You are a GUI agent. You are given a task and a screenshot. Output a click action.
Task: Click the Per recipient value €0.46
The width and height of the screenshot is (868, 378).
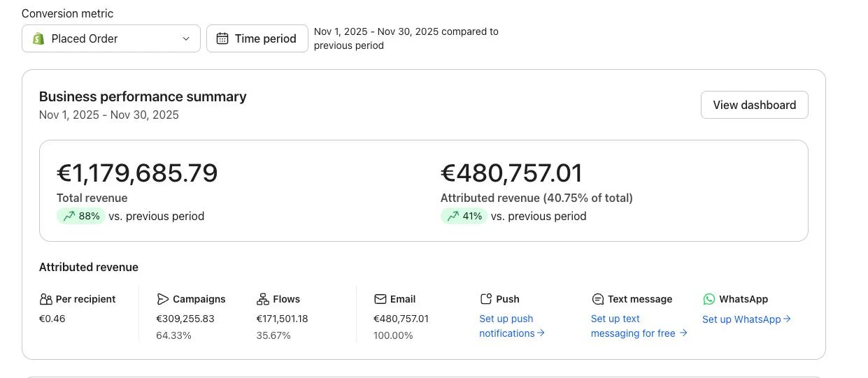point(52,319)
